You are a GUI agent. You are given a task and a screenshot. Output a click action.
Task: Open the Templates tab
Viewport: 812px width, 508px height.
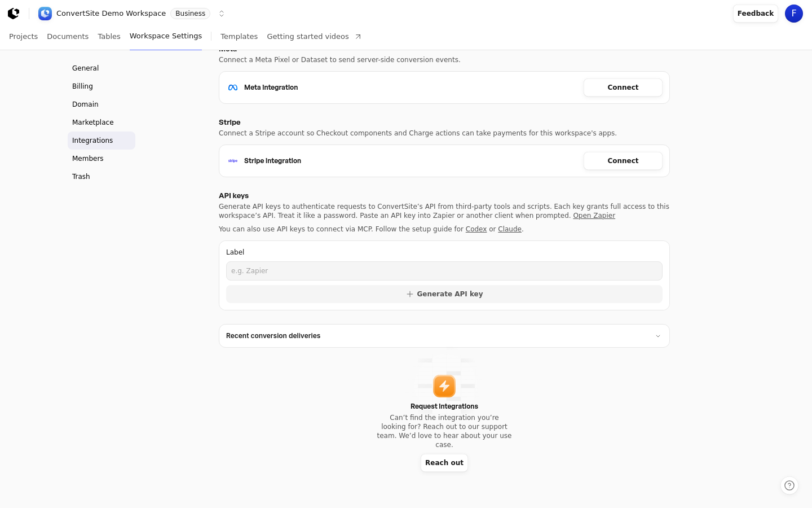click(239, 37)
